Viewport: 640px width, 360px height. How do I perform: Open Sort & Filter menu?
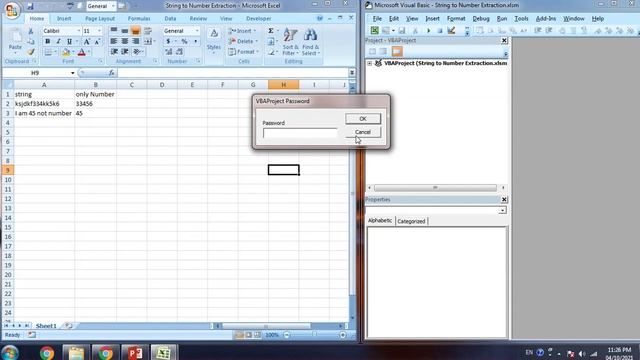click(290, 42)
